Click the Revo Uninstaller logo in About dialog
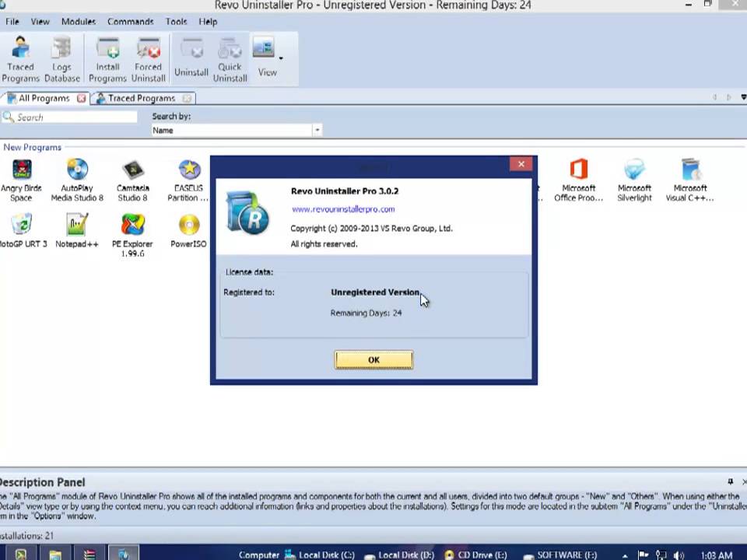The height and width of the screenshot is (560, 747). point(247,212)
